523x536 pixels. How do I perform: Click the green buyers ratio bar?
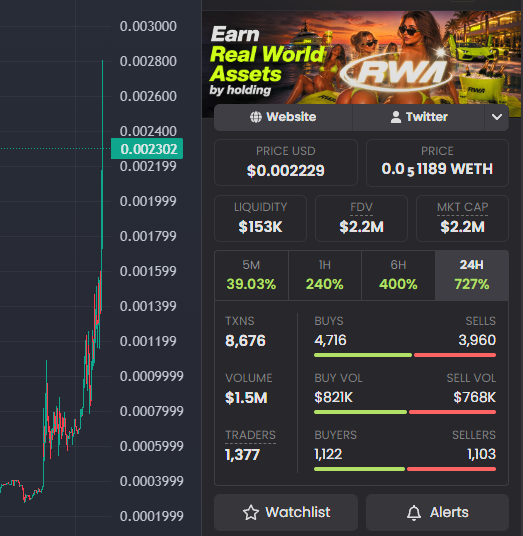359,469
